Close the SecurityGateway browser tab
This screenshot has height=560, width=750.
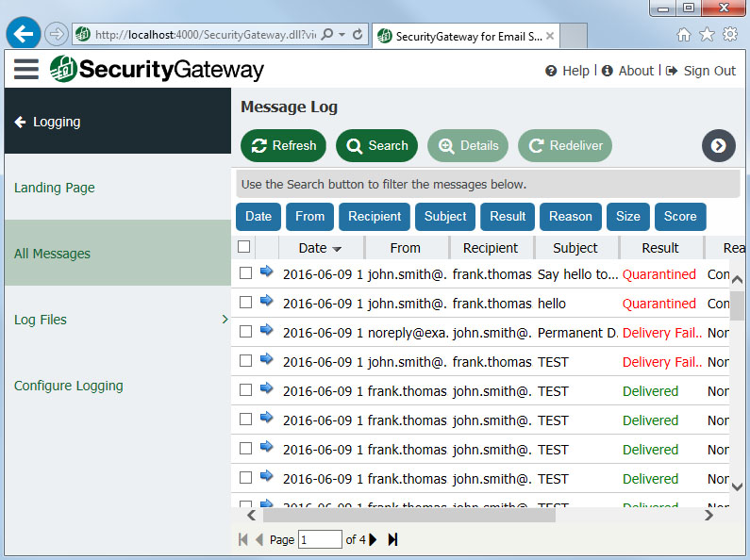[550, 36]
